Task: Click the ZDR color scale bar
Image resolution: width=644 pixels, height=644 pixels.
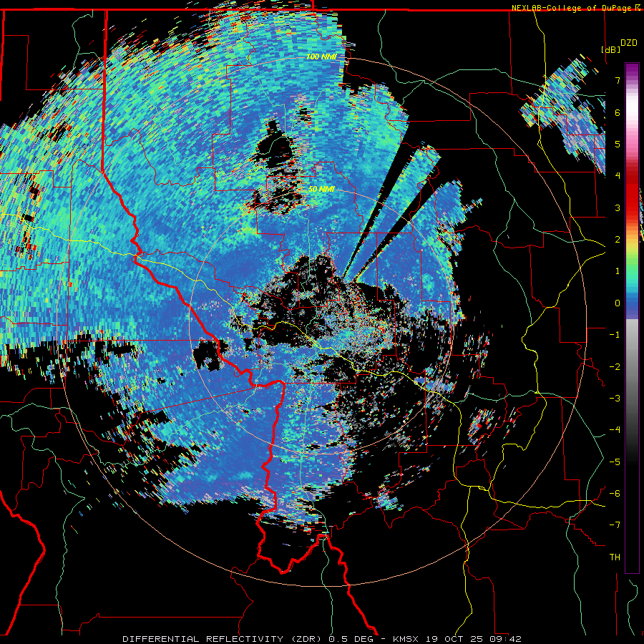Action: coord(632,318)
